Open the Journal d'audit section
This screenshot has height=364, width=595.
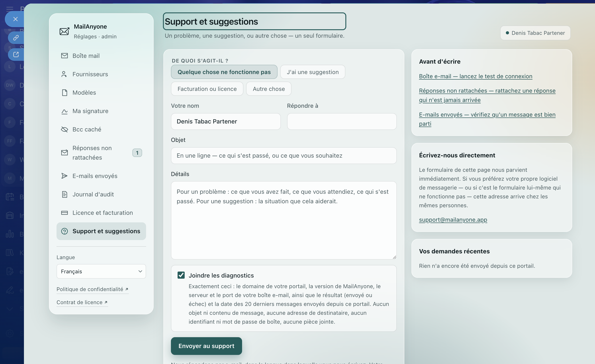tap(101, 194)
